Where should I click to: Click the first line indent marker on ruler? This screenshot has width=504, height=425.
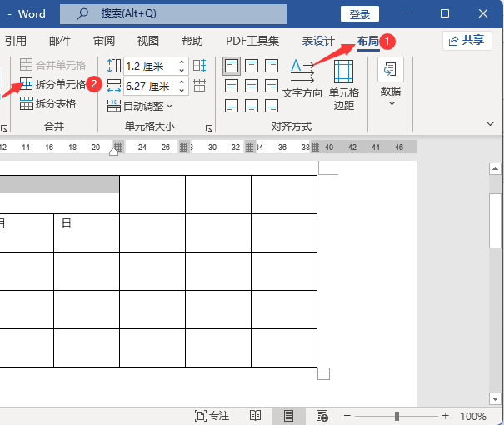tap(114, 152)
